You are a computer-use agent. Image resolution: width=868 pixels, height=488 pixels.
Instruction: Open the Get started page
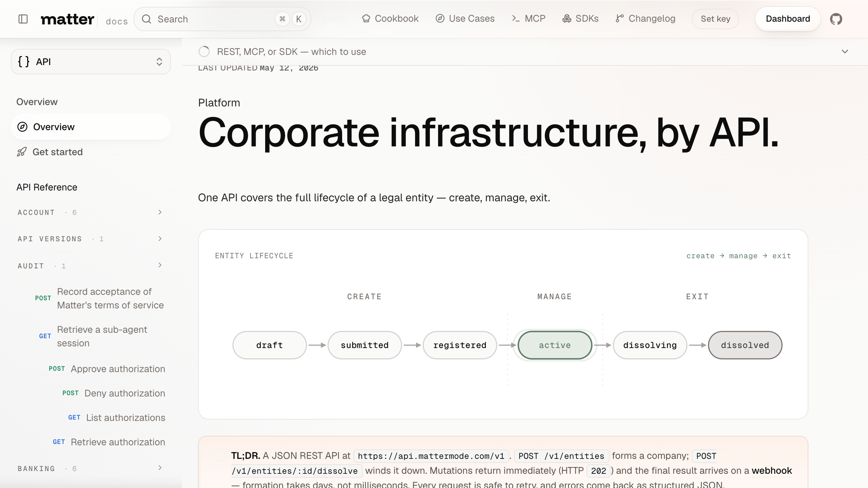click(91, 152)
